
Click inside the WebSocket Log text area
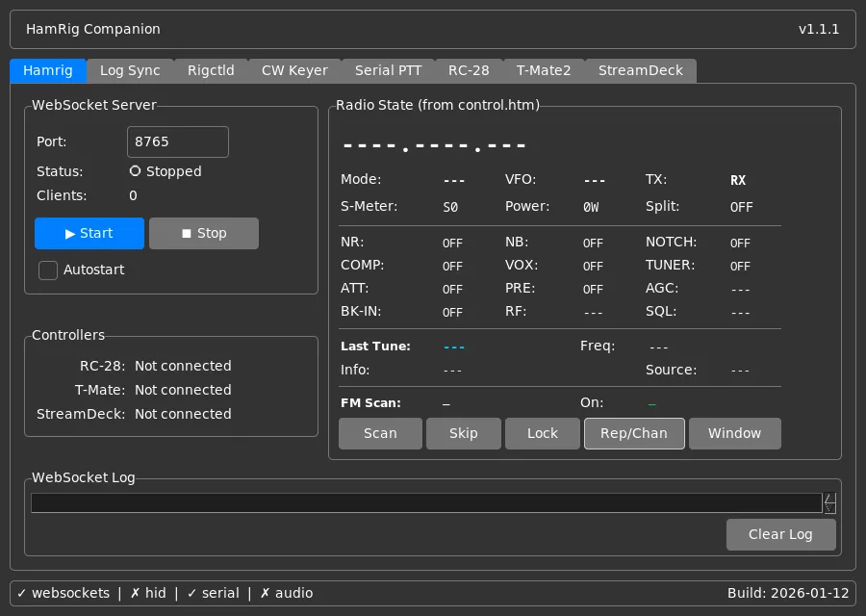tap(426, 503)
